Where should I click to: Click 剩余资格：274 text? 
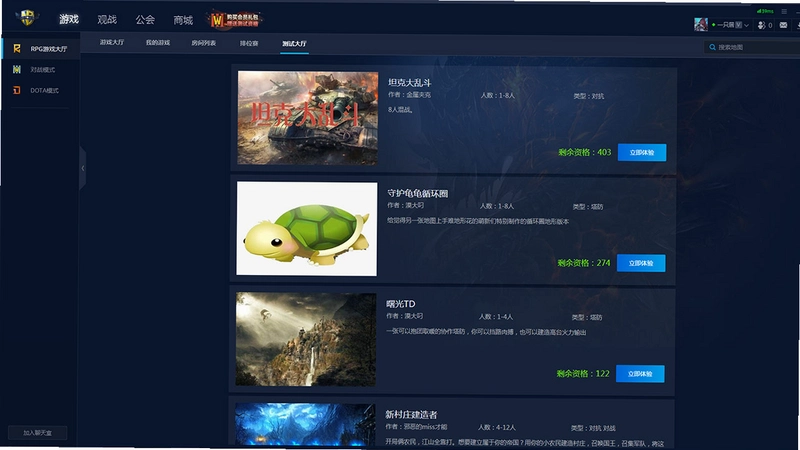click(584, 263)
